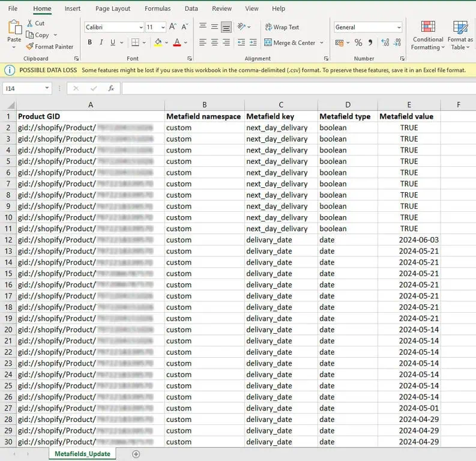476x461 pixels.
Task: Expand borders options arrow
Action: pyautogui.click(x=144, y=43)
